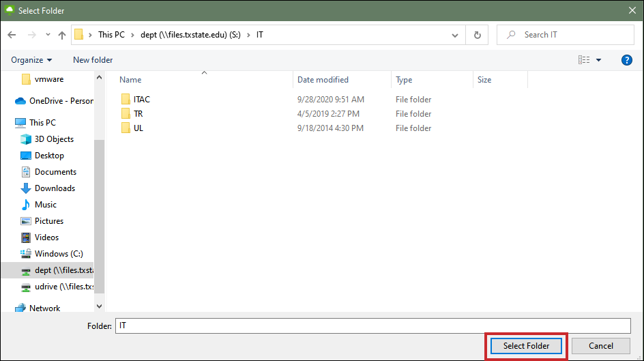This screenshot has height=361, width=644.
Task: Close the Select Folder dialog window
Action: pos(632,11)
